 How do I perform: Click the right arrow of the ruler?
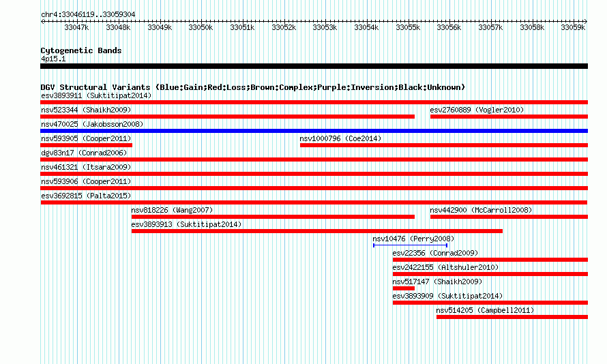click(586, 21)
